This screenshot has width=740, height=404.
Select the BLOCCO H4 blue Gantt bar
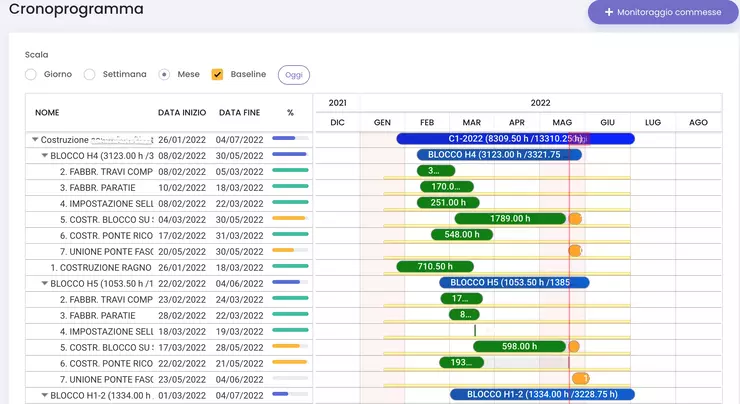pyautogui.click(x=499, y=155)
